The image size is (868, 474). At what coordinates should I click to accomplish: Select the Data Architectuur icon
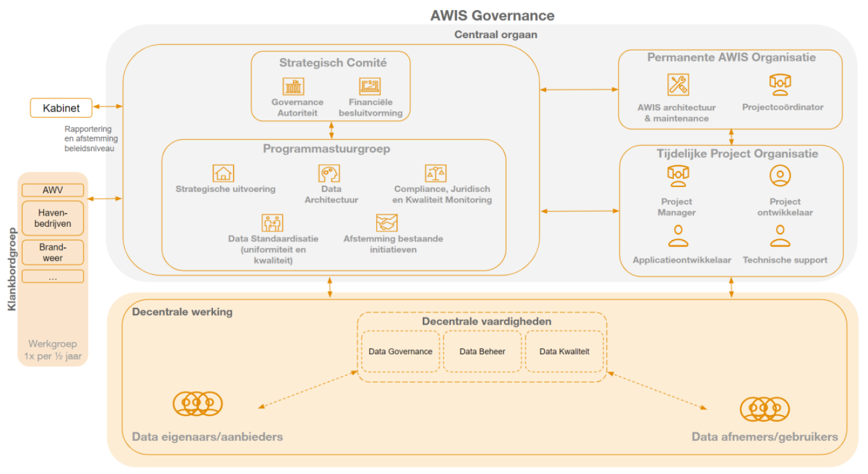(x=329, y=173)
